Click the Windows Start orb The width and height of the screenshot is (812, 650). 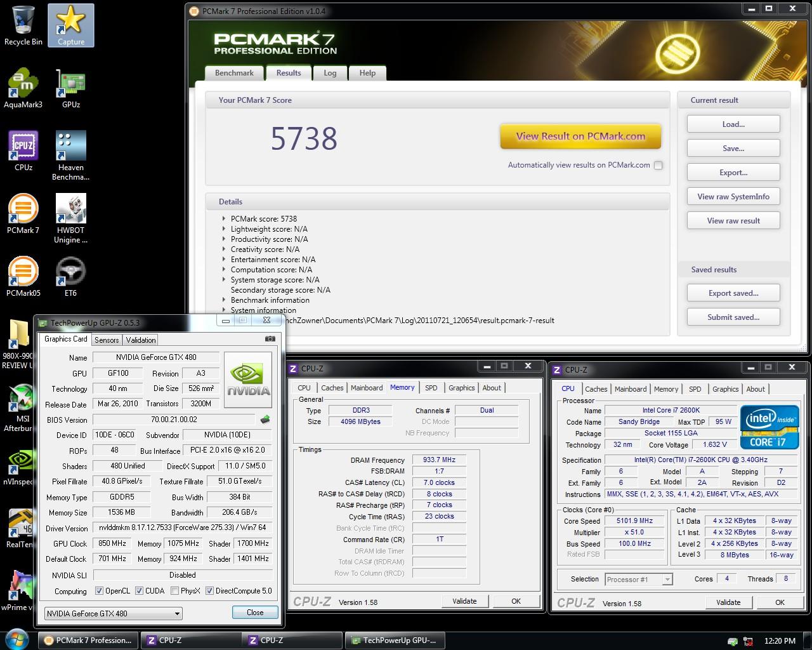[17, 640]
